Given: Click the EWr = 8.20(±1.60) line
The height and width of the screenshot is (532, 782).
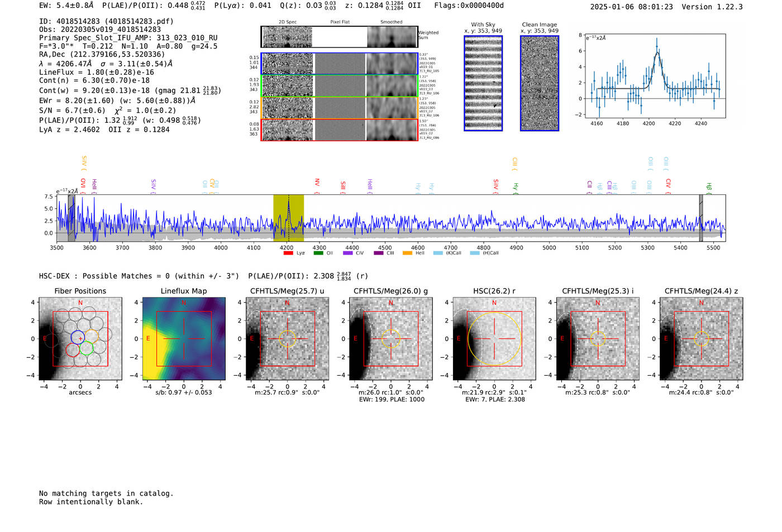Looking at the screenshot, I should pos(117,101).
